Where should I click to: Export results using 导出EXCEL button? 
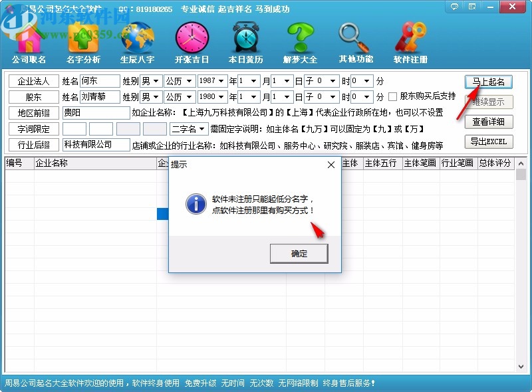(489, 142)
